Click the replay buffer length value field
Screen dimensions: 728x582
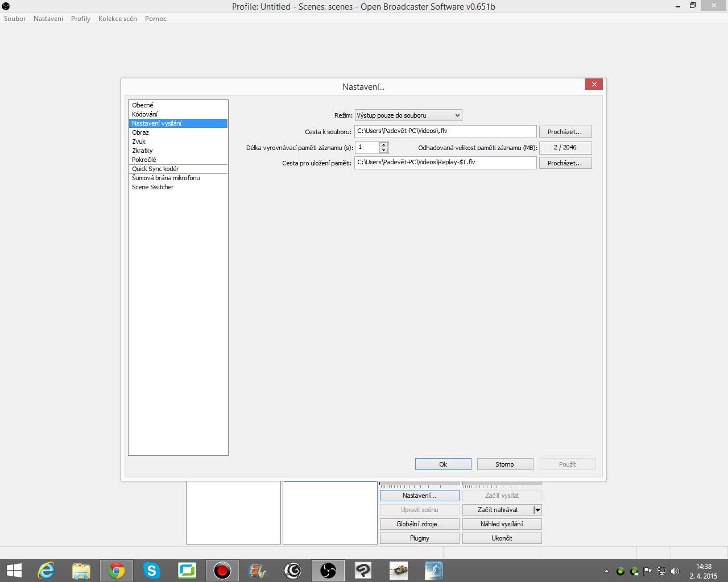point(367,147)
